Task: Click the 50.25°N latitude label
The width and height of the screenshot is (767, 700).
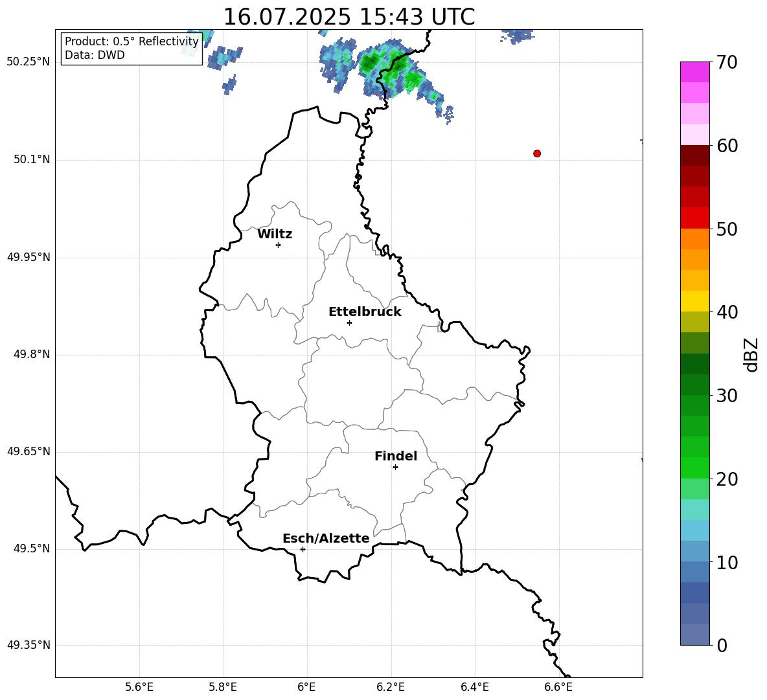Action: (29, 62)
